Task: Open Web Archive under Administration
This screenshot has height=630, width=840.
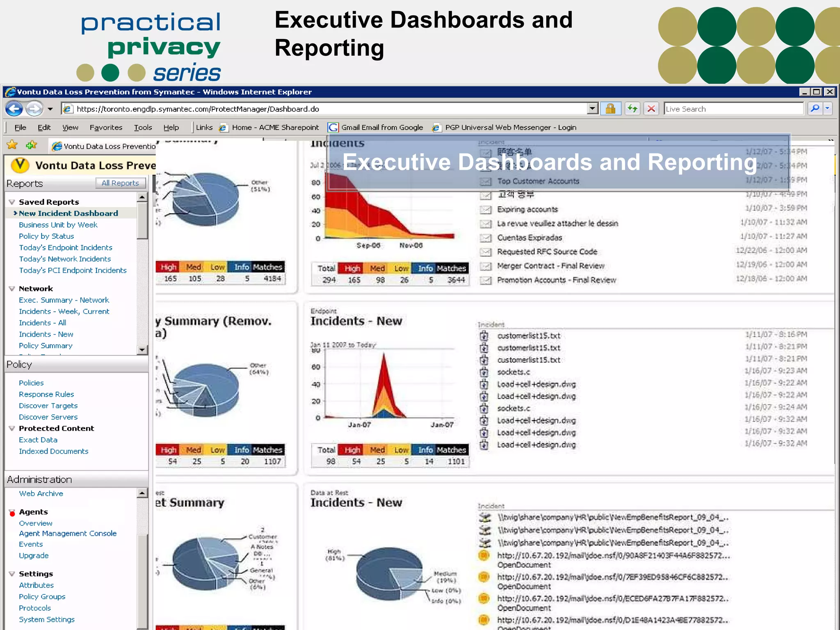Action: point(41,493)
